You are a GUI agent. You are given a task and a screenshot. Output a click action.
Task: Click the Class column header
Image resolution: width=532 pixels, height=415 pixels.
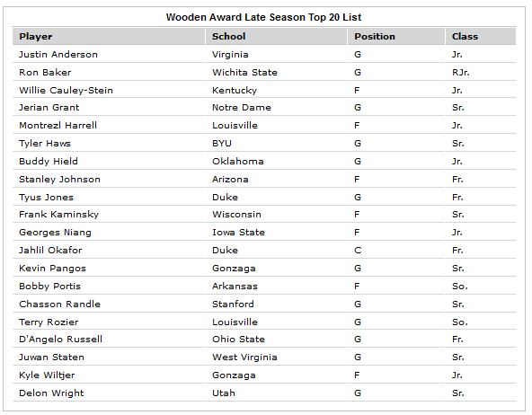point(465,37)
